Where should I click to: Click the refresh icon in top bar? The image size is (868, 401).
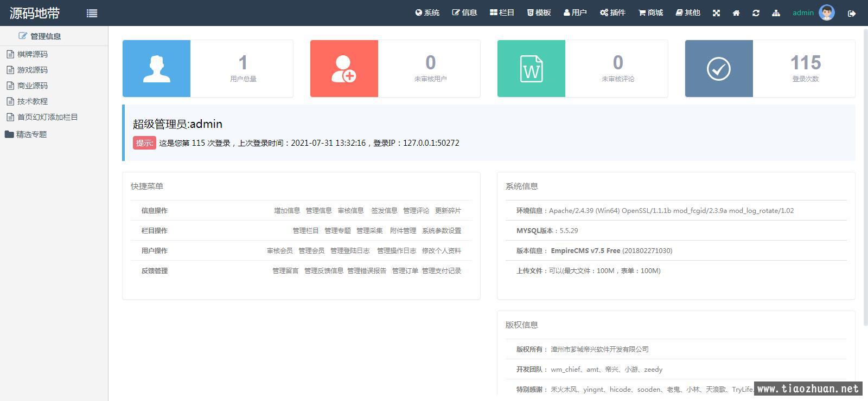pos(756,13)
